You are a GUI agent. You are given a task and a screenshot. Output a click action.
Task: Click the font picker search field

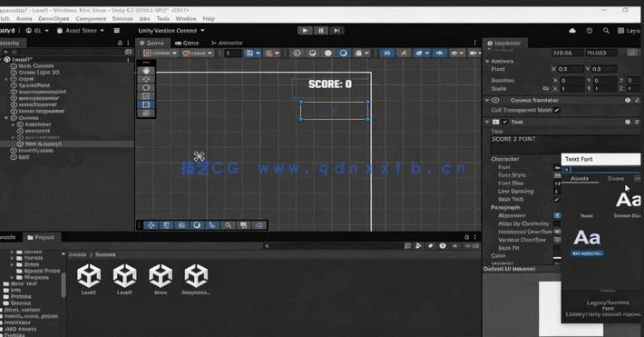(601, 169)
